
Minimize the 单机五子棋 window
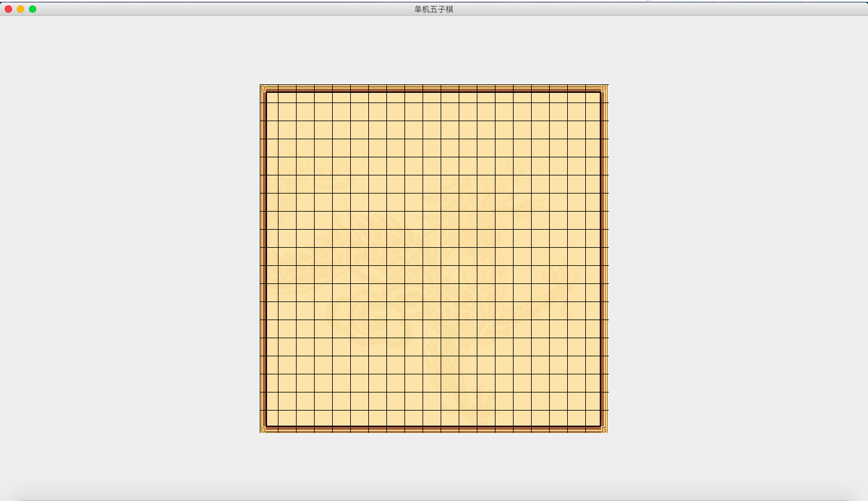(20, 9)
